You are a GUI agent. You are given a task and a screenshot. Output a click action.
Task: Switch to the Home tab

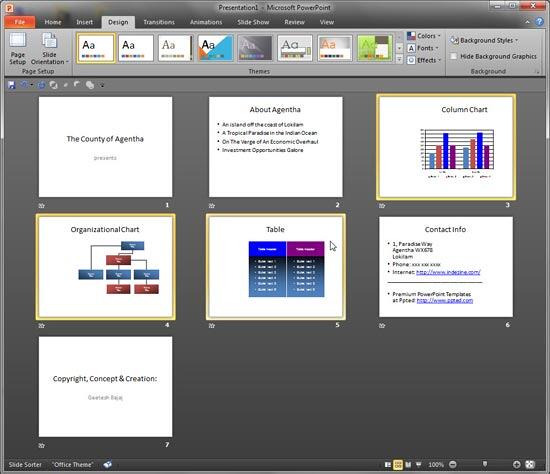click(x=53, y=22)
